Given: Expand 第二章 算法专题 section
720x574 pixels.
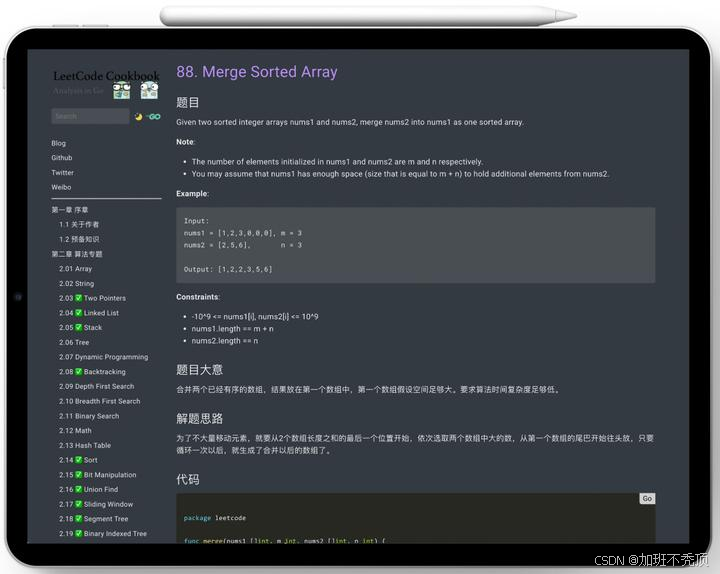Looking at the screenshot, I should [77, 254].
